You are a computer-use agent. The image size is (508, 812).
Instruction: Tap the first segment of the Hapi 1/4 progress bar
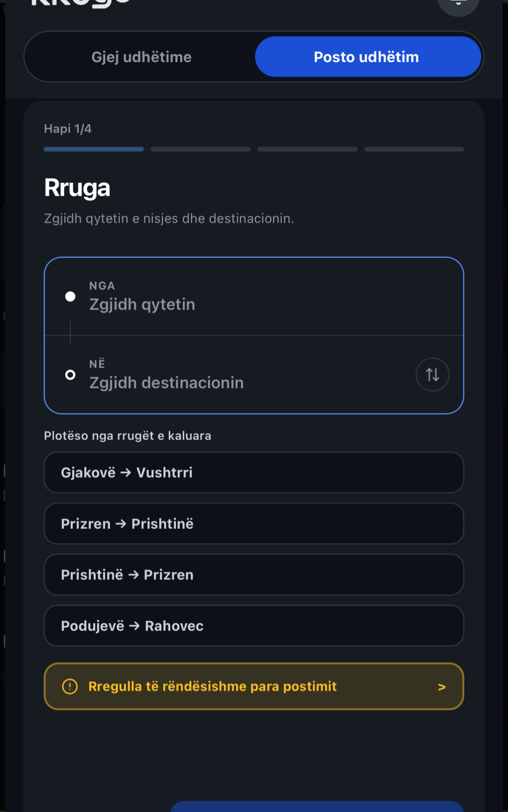(94, 149)
